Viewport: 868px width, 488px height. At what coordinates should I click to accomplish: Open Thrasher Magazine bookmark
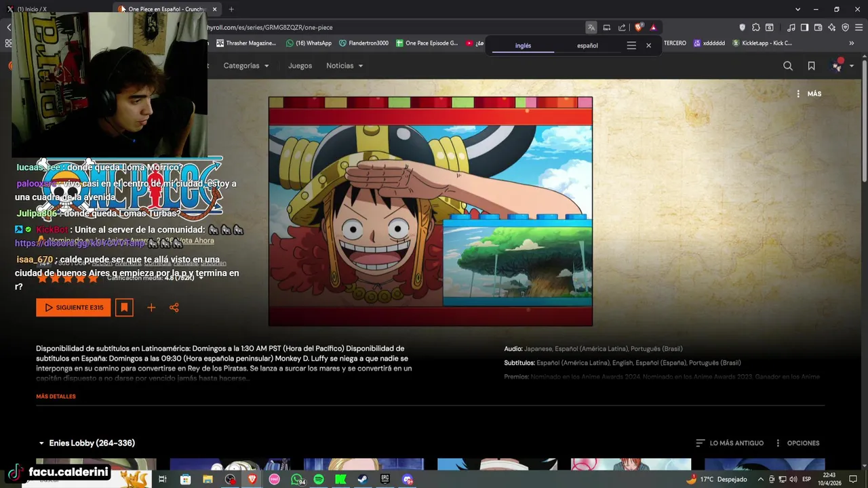245,43
